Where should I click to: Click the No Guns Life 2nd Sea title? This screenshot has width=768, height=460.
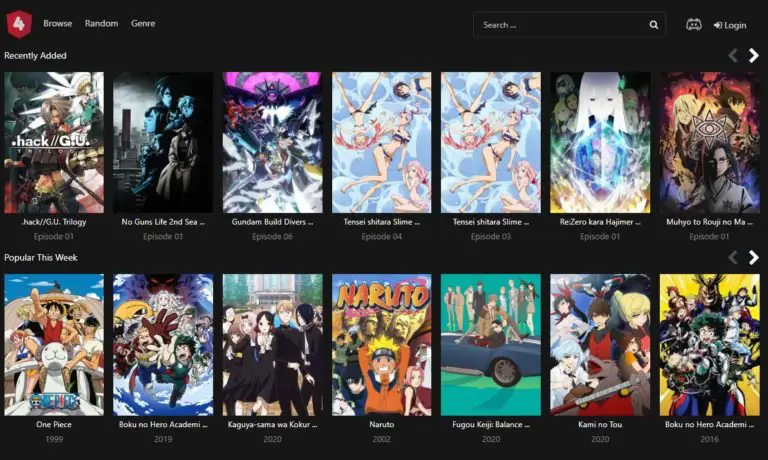point(163,222)
